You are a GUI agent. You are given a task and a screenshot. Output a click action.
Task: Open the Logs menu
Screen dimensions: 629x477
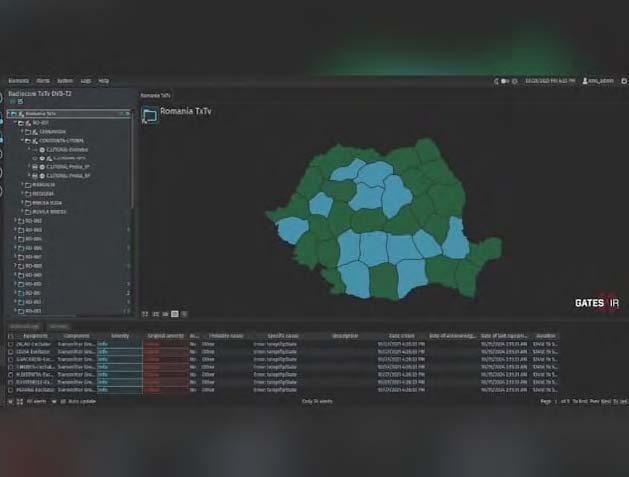point(86,81)
